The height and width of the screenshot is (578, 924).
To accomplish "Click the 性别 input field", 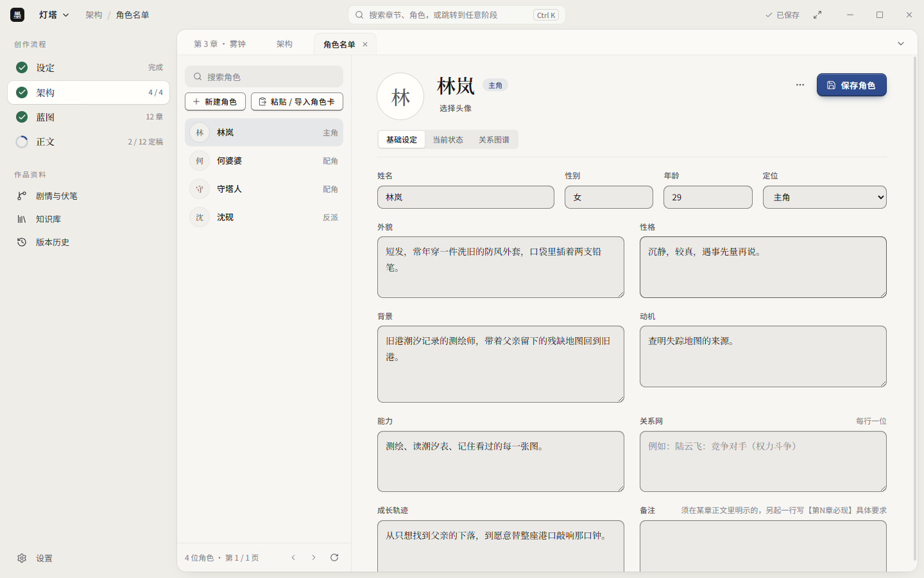I will [609, 197].
